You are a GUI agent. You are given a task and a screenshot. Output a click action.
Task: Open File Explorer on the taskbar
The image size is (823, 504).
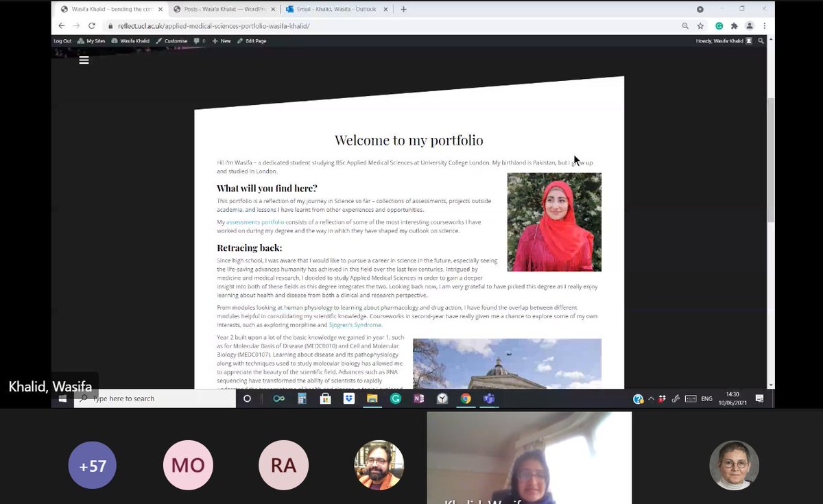[372, 398]
